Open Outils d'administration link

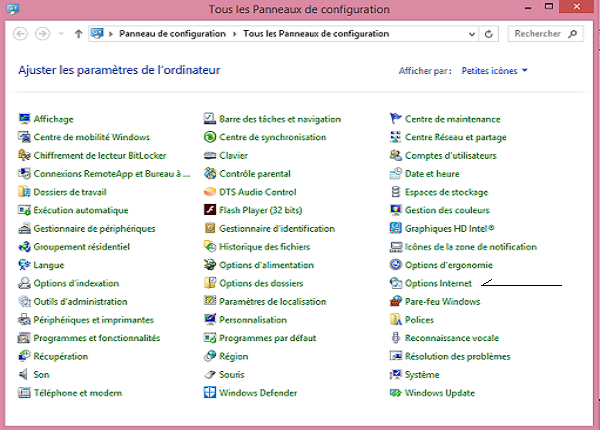[80, 301]
